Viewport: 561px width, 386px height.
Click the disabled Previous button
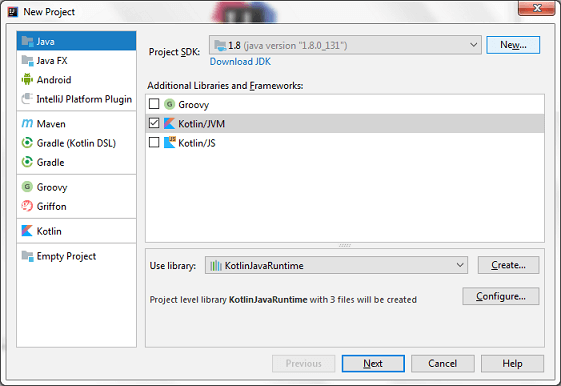pos(303,363)
